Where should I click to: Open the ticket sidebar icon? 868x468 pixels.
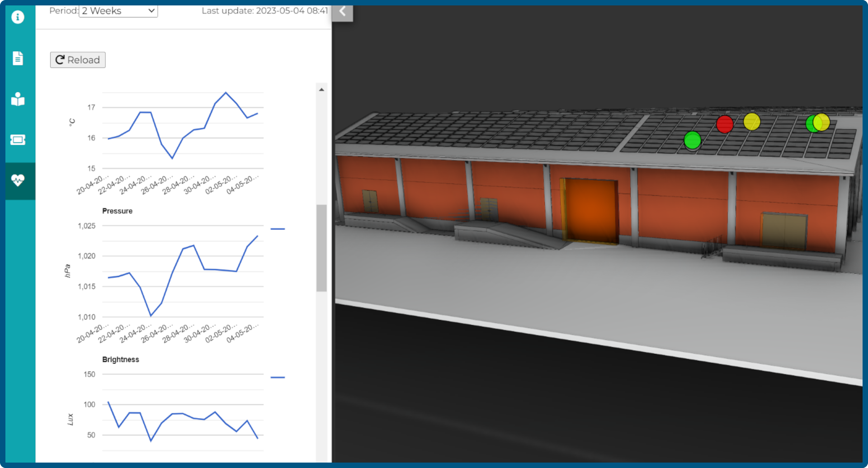(18, 139)
